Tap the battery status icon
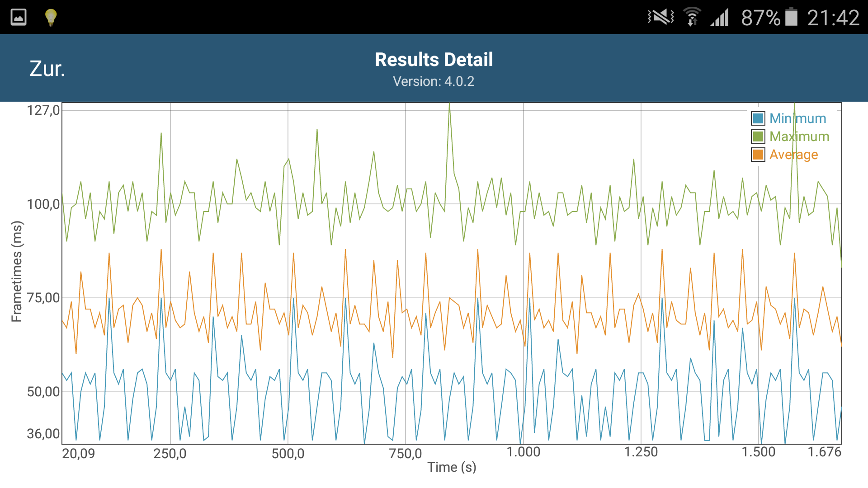The height and width of the screenshot is (488, 868). pyautogui.click(x=791, y=18)
